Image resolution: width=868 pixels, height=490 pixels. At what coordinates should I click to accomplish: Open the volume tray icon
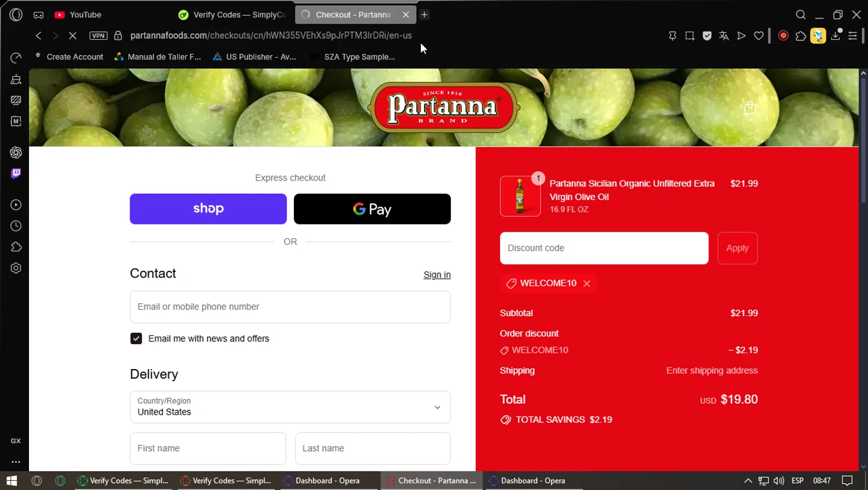coord(779,481)
